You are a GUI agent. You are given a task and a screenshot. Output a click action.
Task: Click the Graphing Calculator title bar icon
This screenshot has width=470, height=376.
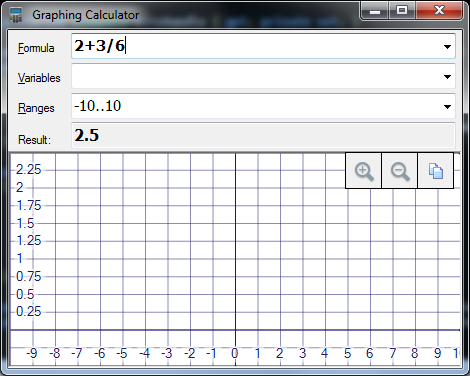point(16,15)
